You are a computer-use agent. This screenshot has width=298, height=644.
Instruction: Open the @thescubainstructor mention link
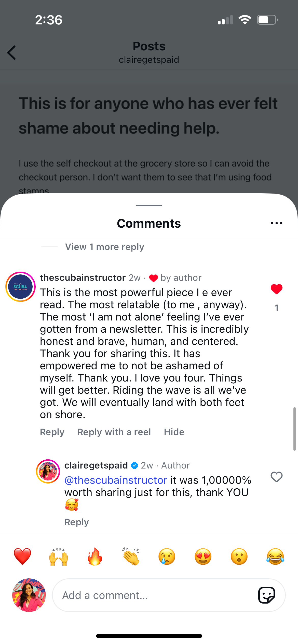pyautogui.click(x=116, y=480)
